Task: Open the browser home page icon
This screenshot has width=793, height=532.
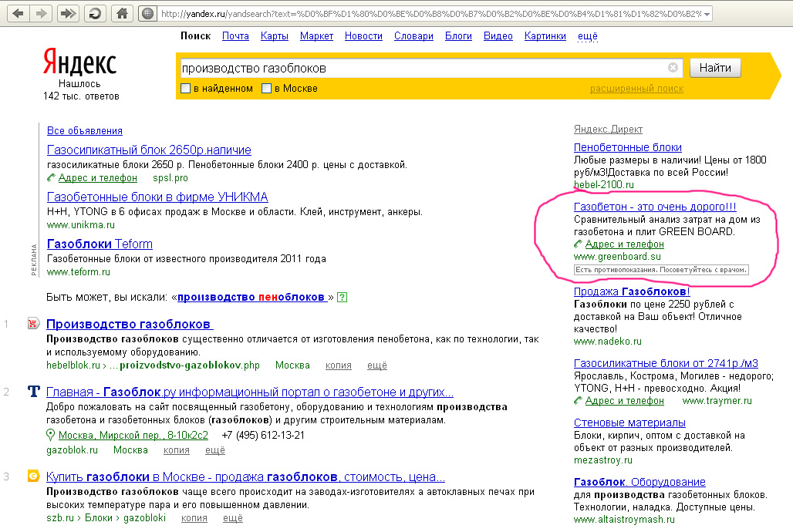Action: (x=122, y=14)
